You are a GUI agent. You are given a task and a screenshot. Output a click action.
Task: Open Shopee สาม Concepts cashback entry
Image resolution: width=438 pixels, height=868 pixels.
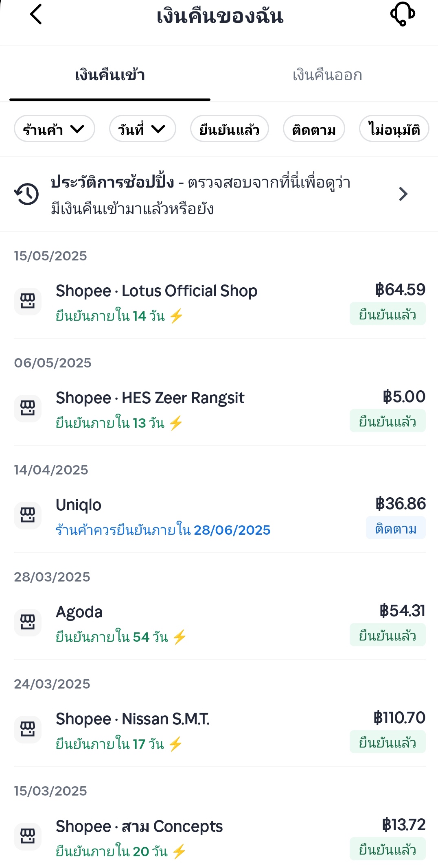139,826
